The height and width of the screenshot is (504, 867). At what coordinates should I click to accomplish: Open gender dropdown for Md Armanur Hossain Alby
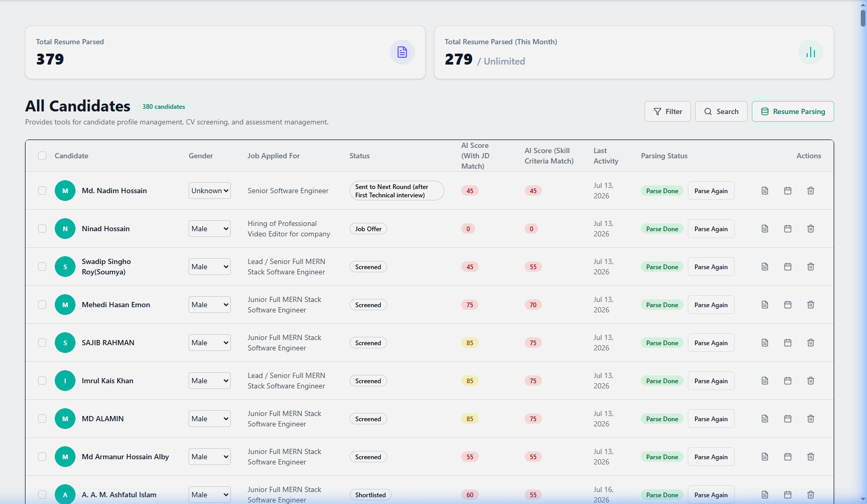point(209,457)
